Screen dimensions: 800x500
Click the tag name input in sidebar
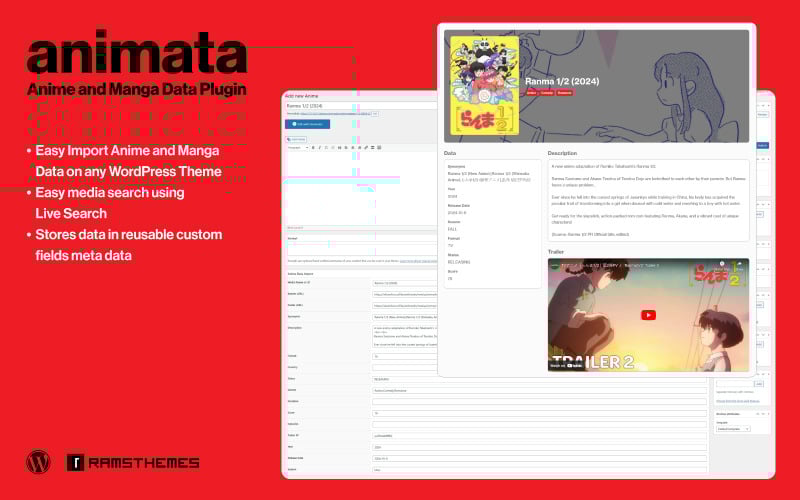[x=735, y=384]
